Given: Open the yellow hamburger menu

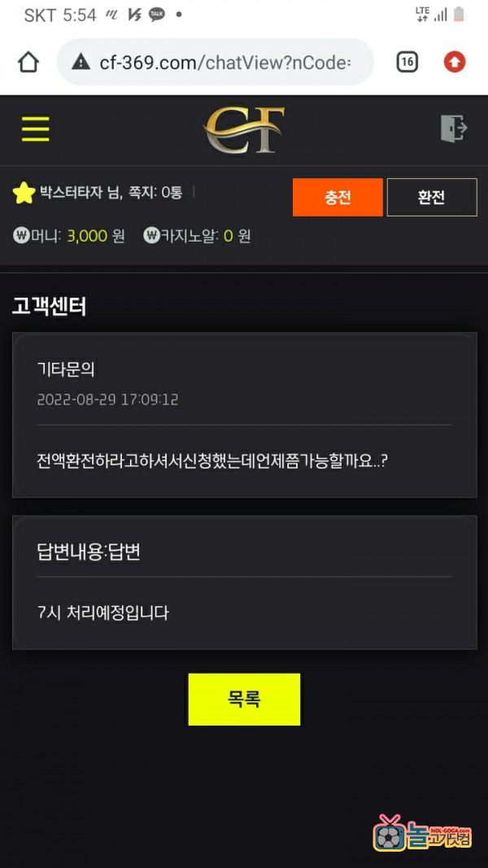Looking at the screenshot, I should click(x=36, y=129).
